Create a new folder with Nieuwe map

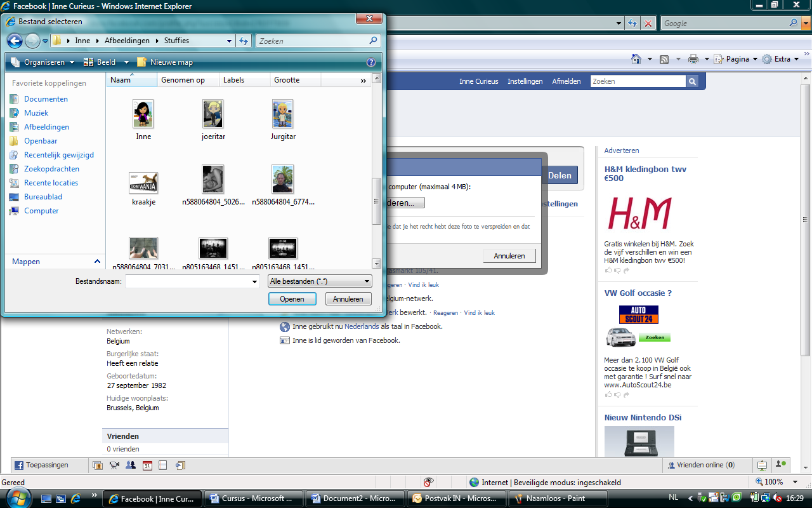click(165, 62)
